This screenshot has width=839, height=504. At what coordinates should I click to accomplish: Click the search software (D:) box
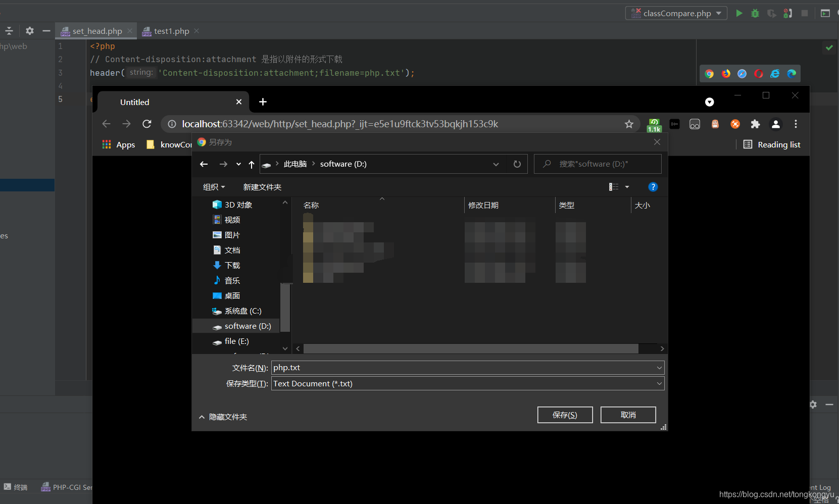598,164
